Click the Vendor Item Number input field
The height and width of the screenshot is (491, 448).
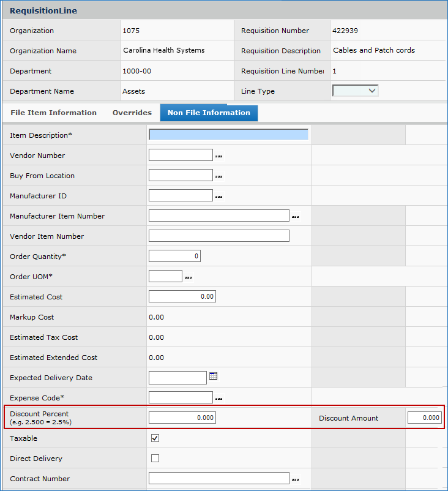pos(219,236)
